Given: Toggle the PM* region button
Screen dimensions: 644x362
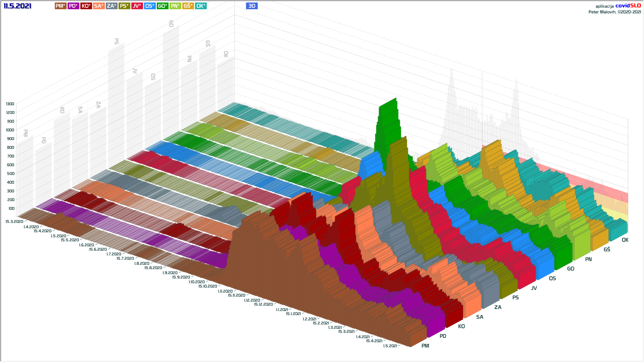Looking at the screenshot, I should 60,6.
